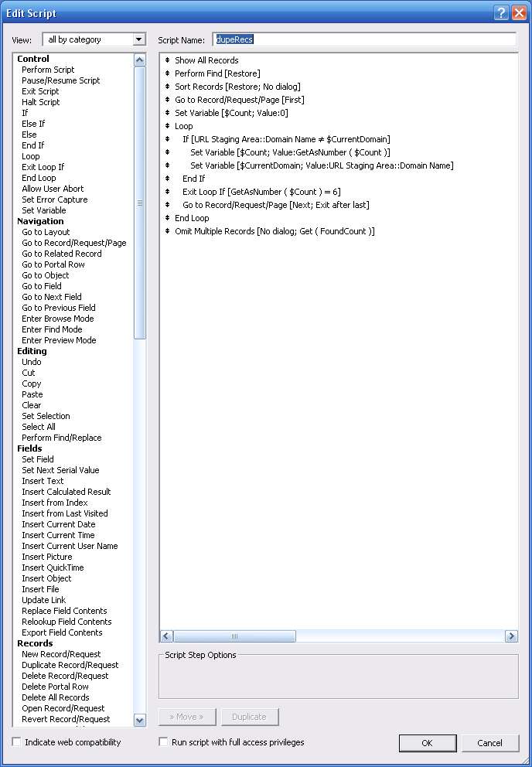Click the script steps list down scroll arrow

[139, 720]
